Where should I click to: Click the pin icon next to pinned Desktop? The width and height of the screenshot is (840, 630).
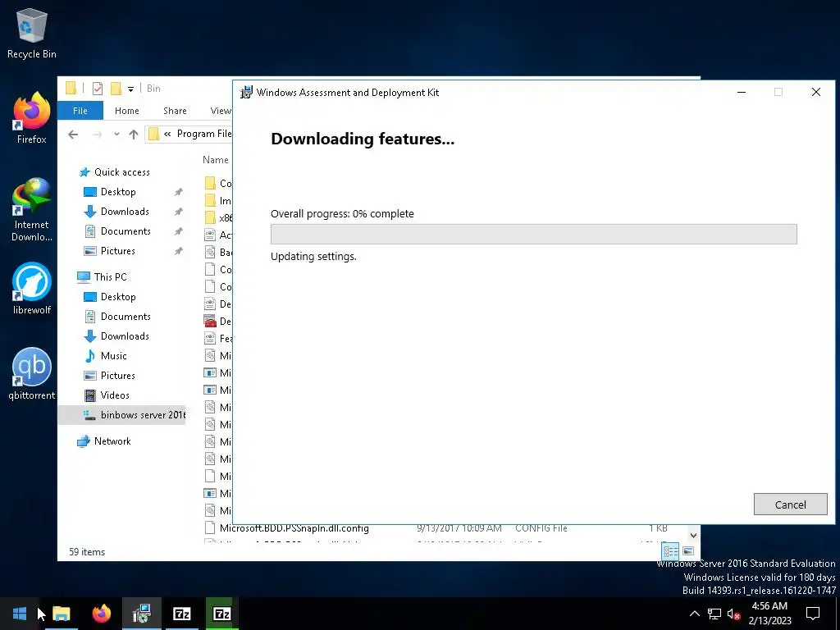pyautogui.click(x=178, y=192)
